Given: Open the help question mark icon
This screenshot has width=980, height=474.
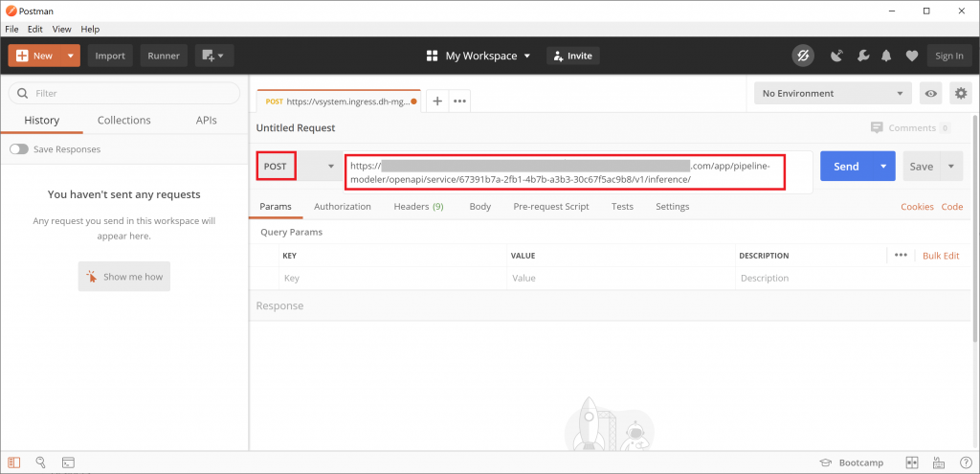Looking at the screenshot, I should point(965,463).
